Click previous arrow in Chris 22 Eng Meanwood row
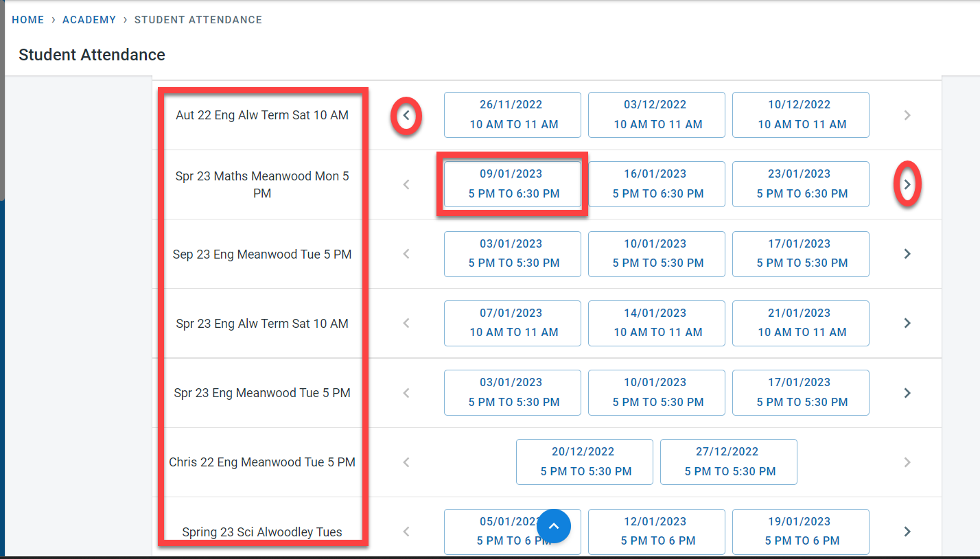The image size is (980, 559). (x=406, y=462)
